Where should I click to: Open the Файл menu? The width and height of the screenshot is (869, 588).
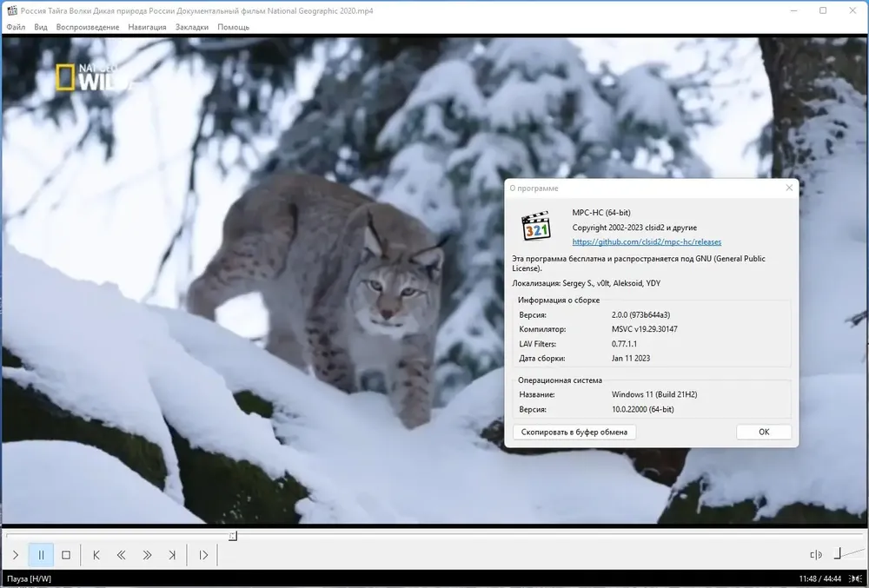pyautogui.click(x=16, y=27)
